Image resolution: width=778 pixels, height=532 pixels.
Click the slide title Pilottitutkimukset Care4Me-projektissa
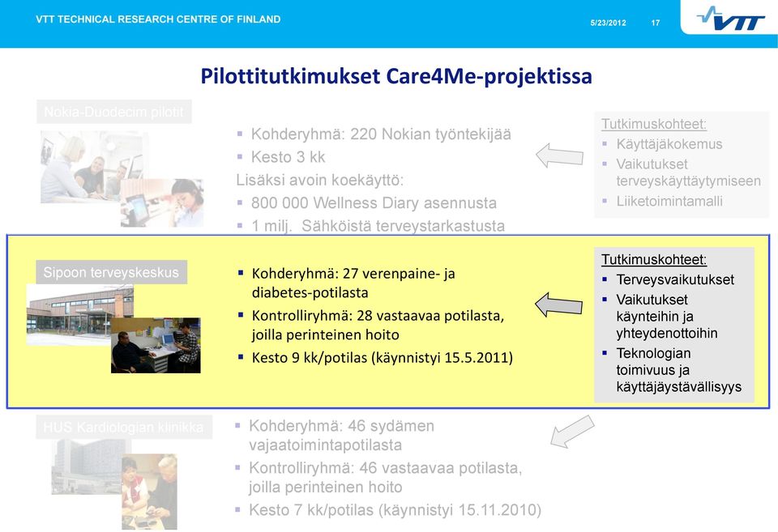[x=396, y=76]
